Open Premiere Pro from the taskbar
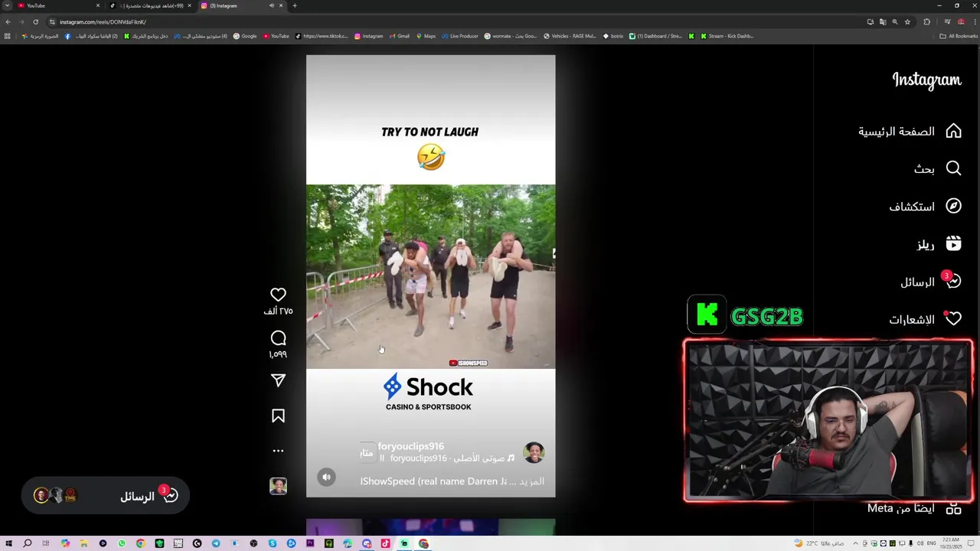The width and height of the screenshot is (980, 551). pos(310,543)
